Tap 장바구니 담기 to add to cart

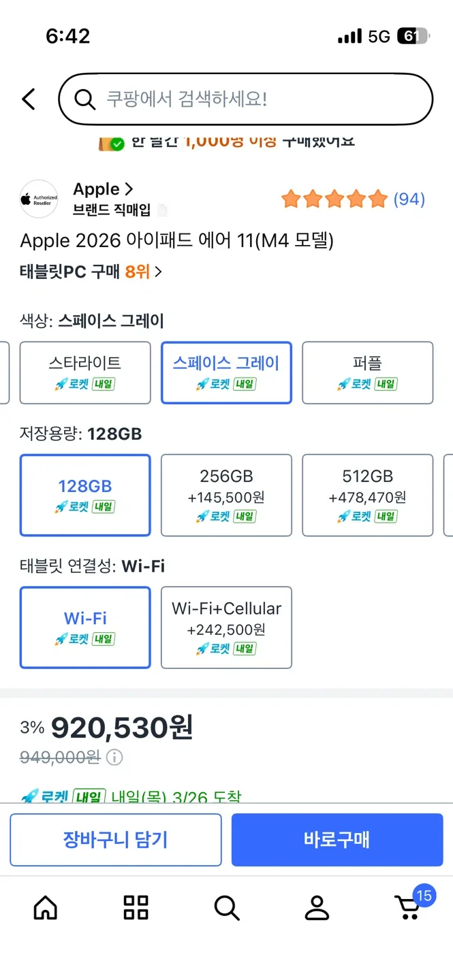tap(115, 839)
